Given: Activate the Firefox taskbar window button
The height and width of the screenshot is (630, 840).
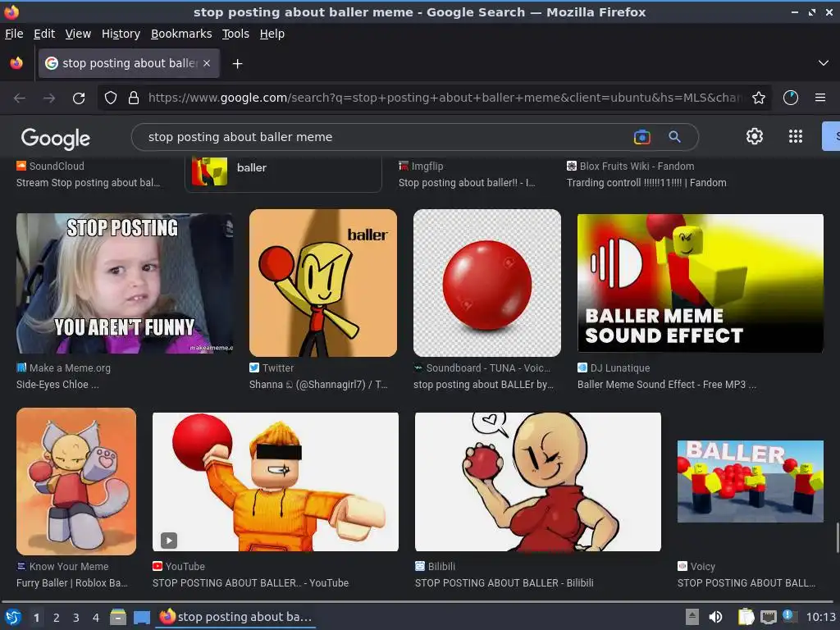Looking at the screenshot, I should coord(235,617).
